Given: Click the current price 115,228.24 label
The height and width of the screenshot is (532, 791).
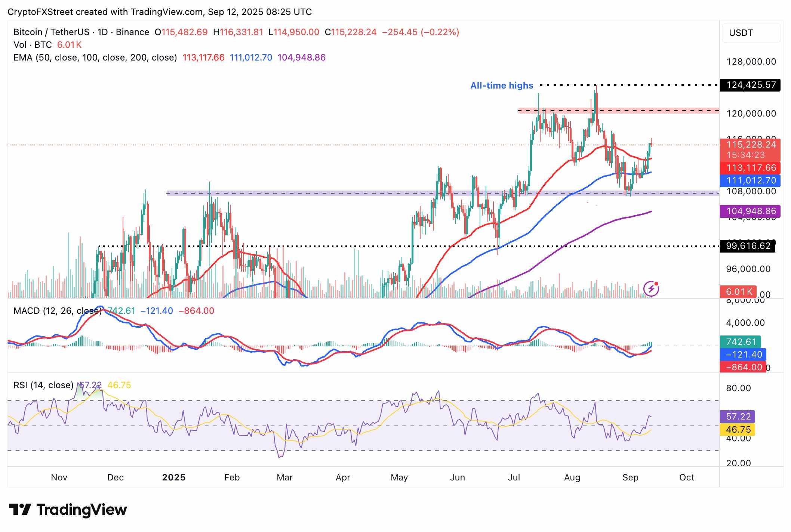Looking at the screenshot, I should pos(751,145).
